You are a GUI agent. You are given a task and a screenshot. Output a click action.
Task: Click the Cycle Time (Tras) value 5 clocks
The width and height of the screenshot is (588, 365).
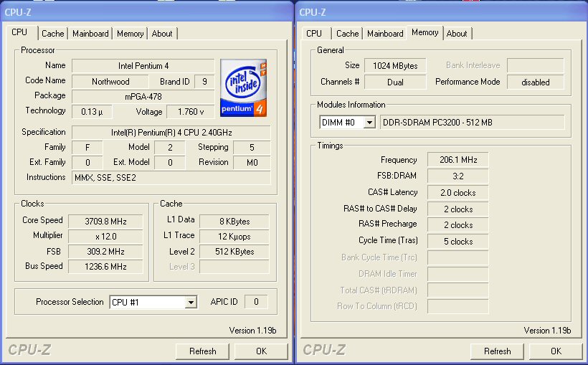pyautogui.click(x=458, y=241)
